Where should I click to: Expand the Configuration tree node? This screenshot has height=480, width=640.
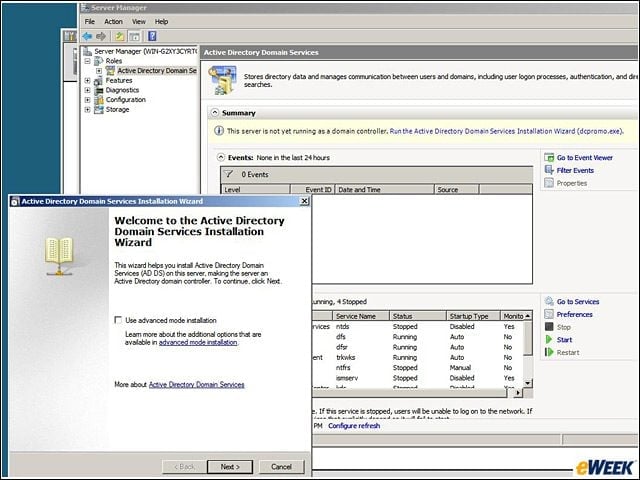pos(87,100)
